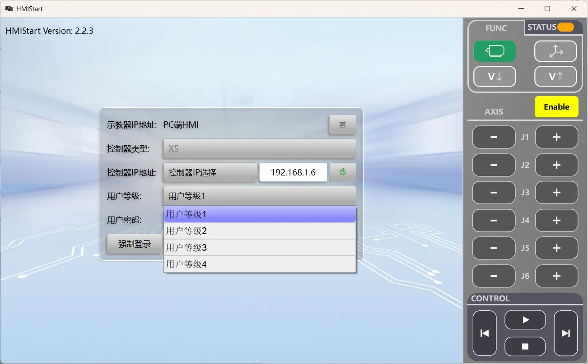This screenshot has height=364, width=588.
Task: Click the 示教器IP地址 label
Action: 132,125
